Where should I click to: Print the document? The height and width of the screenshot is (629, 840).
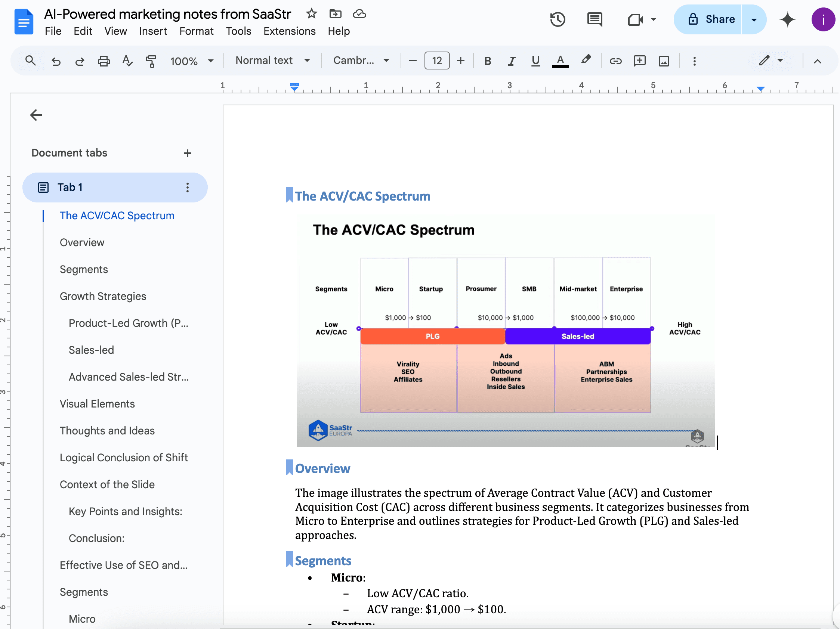click(103, 61)
